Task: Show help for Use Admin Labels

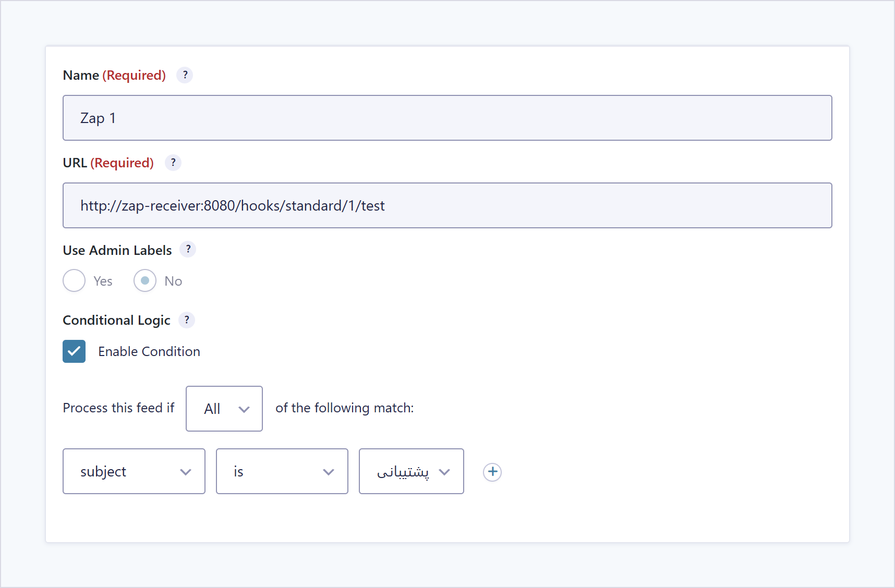Action: click(188, 249)
